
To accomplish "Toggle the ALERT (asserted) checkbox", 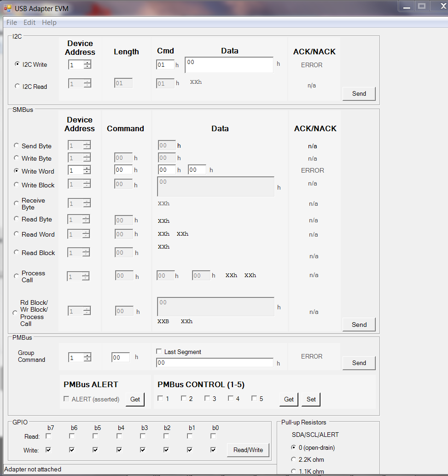I will pos(66,399).
